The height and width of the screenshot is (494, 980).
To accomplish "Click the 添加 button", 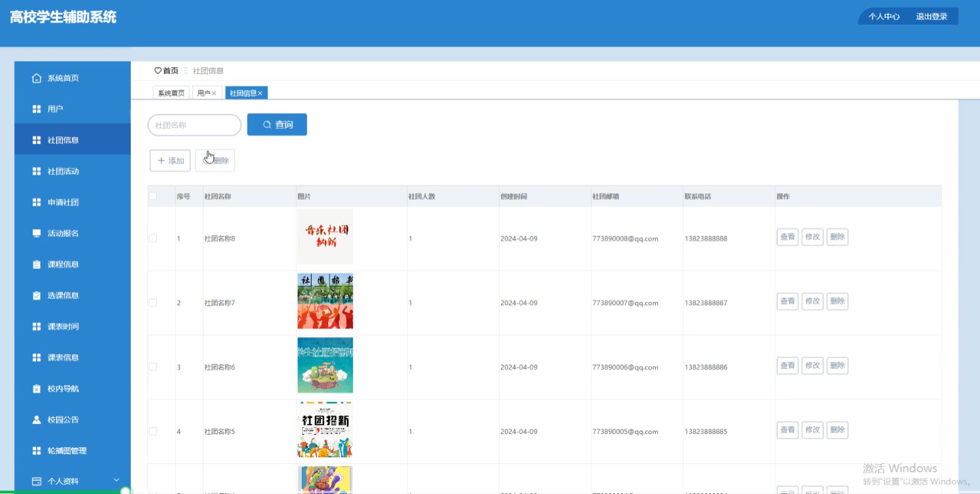I will coord(170,161).
